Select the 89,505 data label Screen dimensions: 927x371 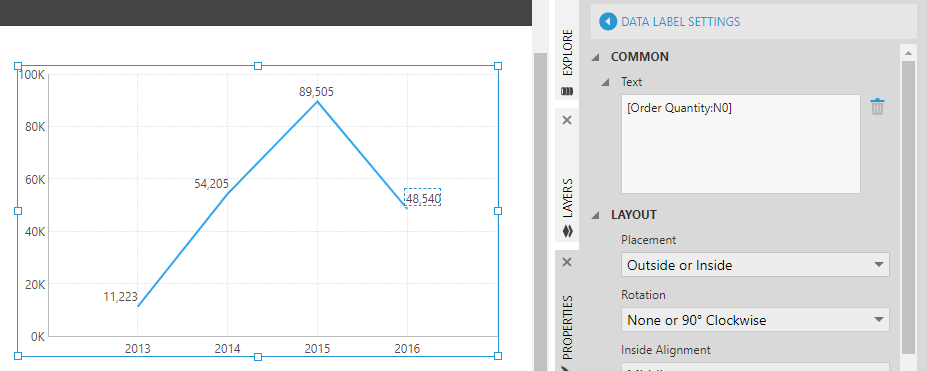(317, 92)
